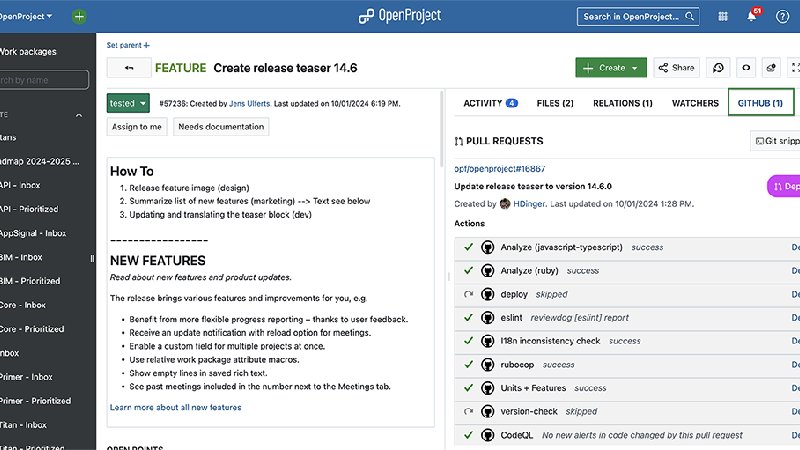This screenshot has width=800, height=450.
Task: Click the watch eye icon button
Action: [746, 67]
